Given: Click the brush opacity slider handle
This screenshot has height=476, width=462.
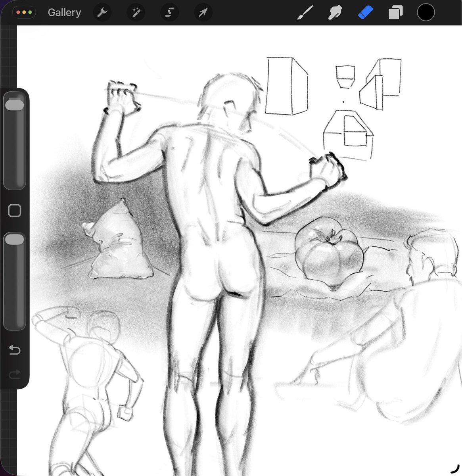Looking at the screenshot, I should point(14,239).
